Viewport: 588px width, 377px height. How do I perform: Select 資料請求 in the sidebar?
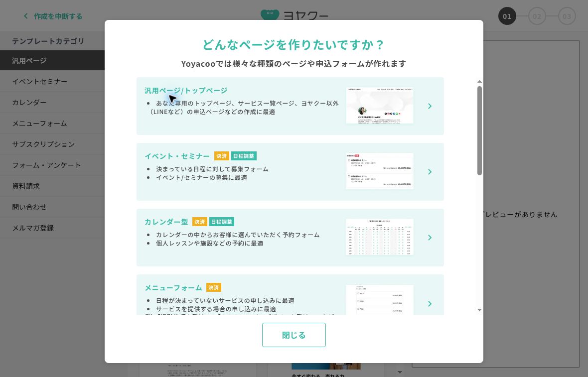tap(52, 186)
